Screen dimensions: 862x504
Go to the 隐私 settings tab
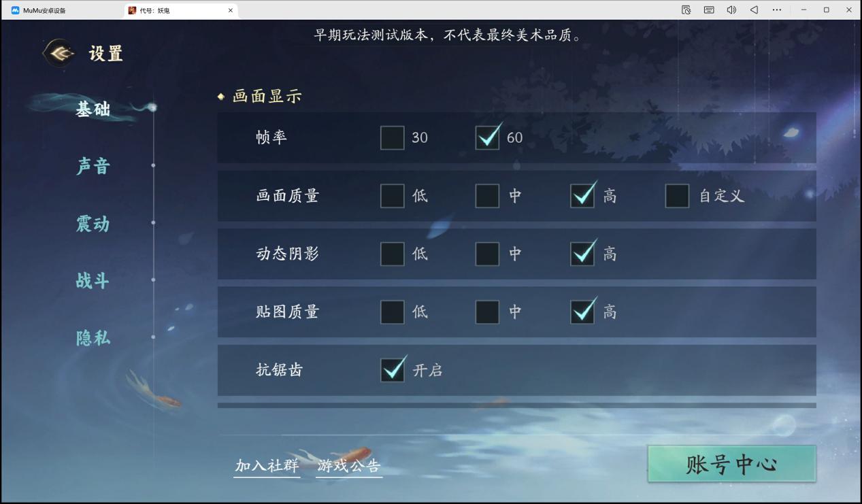(93, 338)
